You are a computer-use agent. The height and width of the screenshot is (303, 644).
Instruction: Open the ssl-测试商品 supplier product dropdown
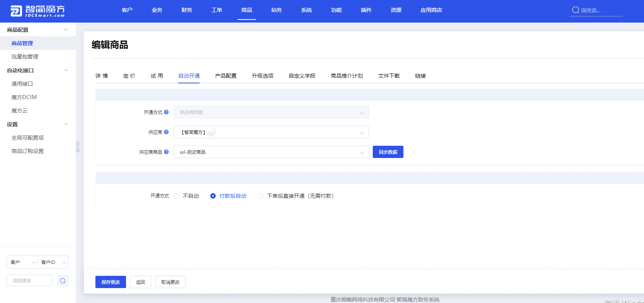pyautogui.click(x=271, y=152)
